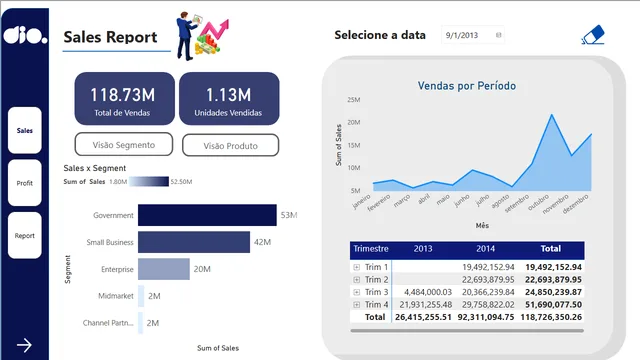This screenshot has width=640, height=360.
Task: Click the Sales Report heading
Action: [110, 37]
